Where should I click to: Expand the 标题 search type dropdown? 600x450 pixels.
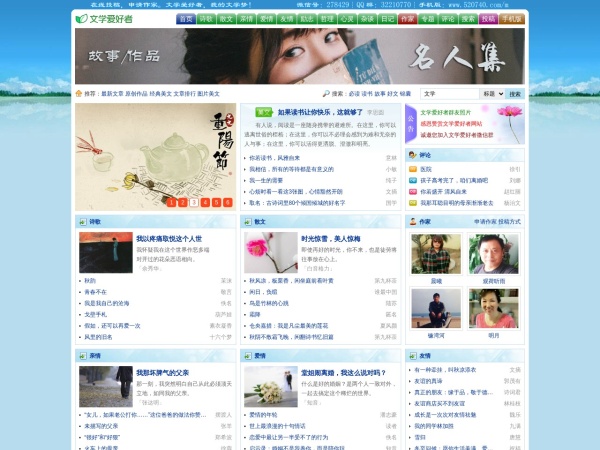pyautogui.click(x=490, y=93)
